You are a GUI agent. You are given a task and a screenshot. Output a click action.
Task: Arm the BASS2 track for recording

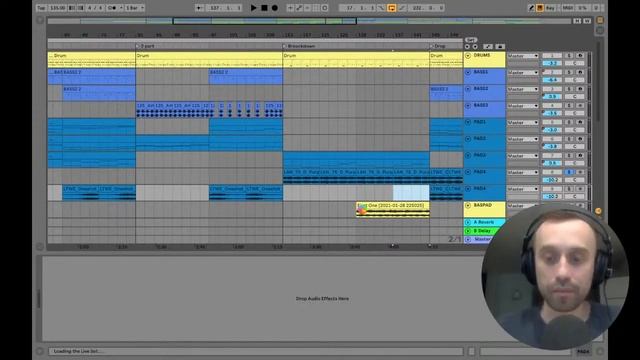click(x=580, y=89)
